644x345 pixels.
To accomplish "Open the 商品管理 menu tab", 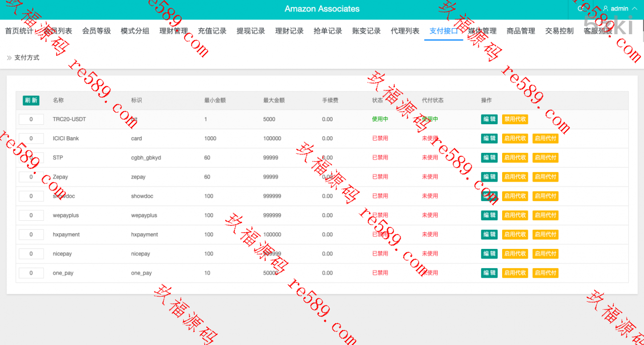I will tap(521, 31).
